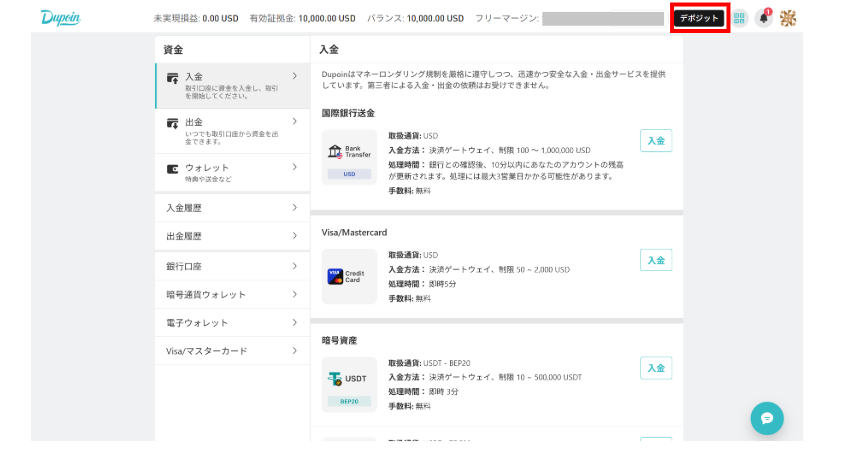
Task: Open notifications bell icon
Action: coord(764,18)
